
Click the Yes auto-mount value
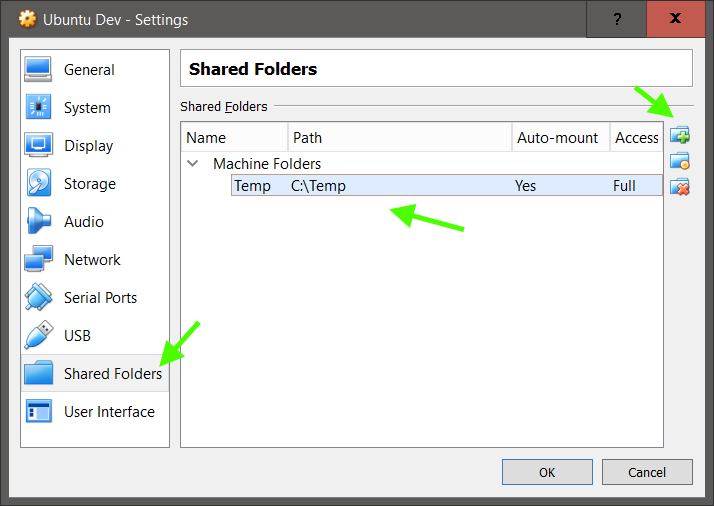(525, 186)
